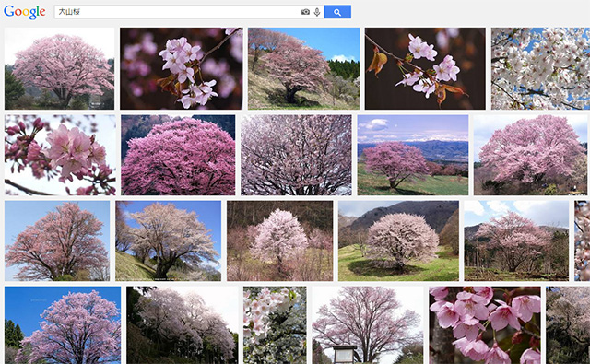Open thumbnail of tree with wooden support poles and clouds

pos(516,241)
